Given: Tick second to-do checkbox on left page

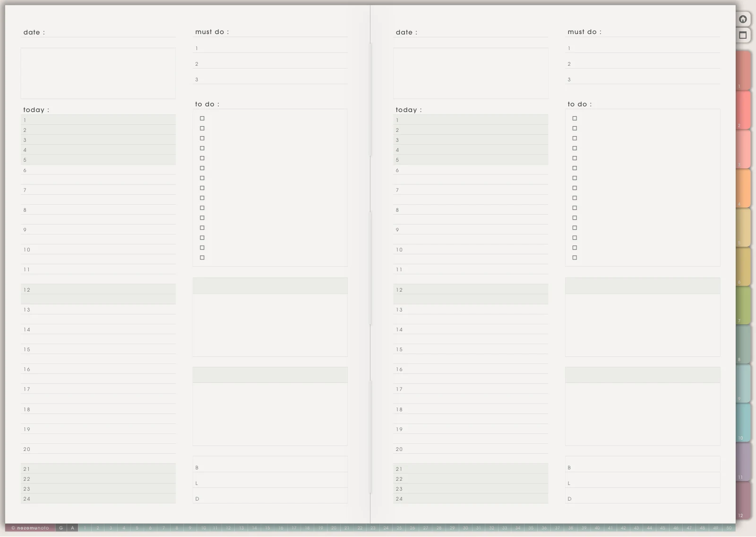Looking at the screenshot, I should pos(202,128).
